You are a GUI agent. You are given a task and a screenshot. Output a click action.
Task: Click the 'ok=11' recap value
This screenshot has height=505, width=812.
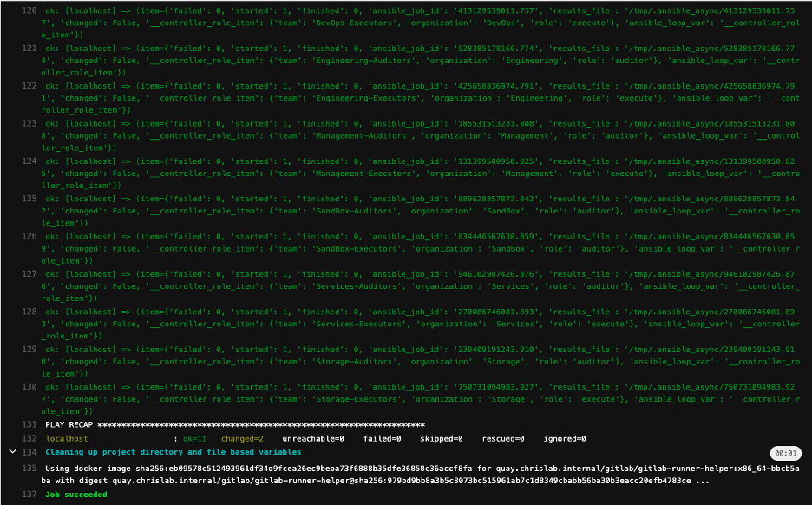[194, 439]
